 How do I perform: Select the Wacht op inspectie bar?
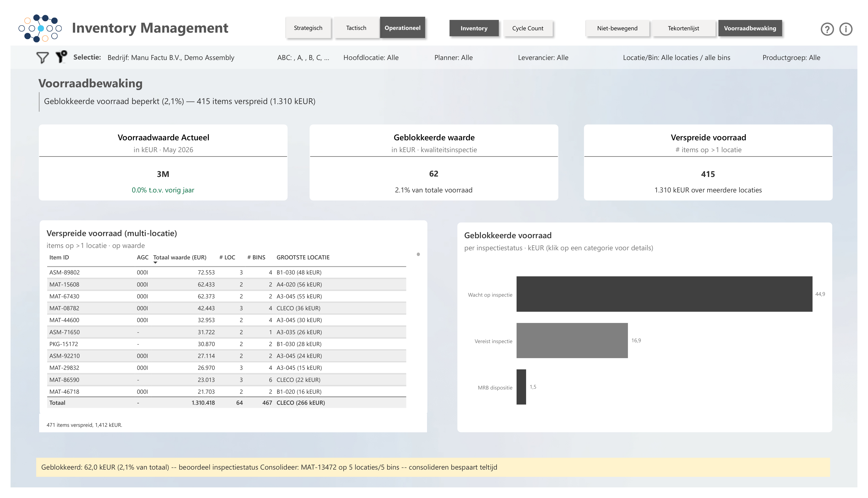664,294
